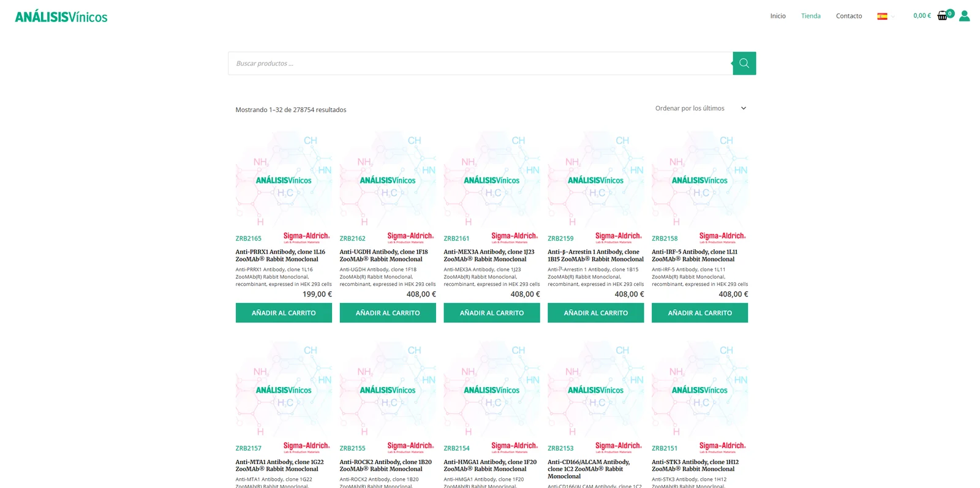Click the Sigma-Aldrich logo on ZRB2162

click(x=410, y=238)
